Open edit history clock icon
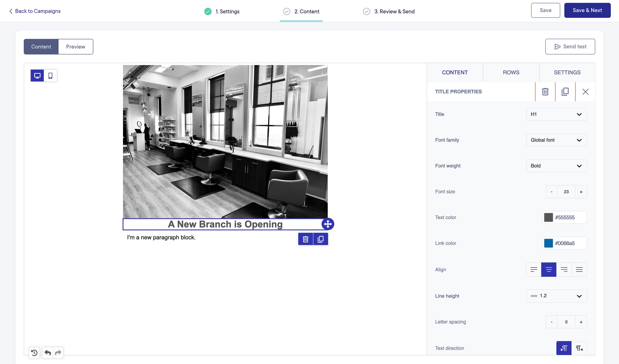The width and height of the screenshot is (619, 364). pyautogui.click(x=34, y=352)
